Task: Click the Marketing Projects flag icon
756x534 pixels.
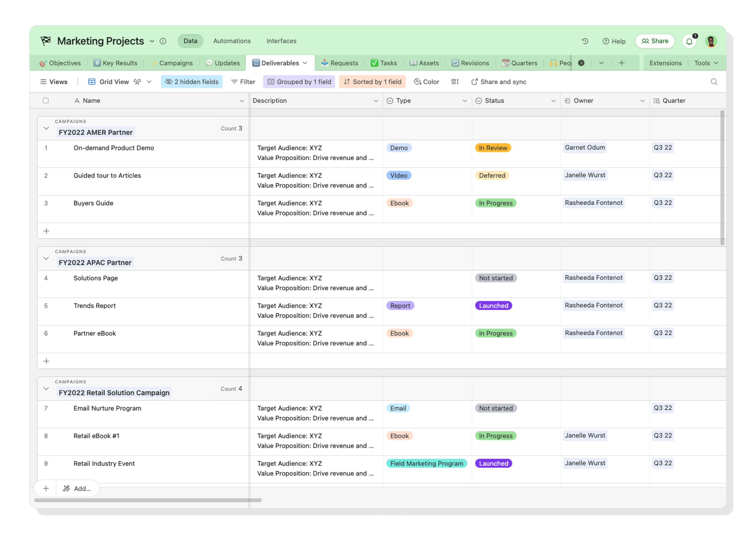Action: (x=45, y=41)
